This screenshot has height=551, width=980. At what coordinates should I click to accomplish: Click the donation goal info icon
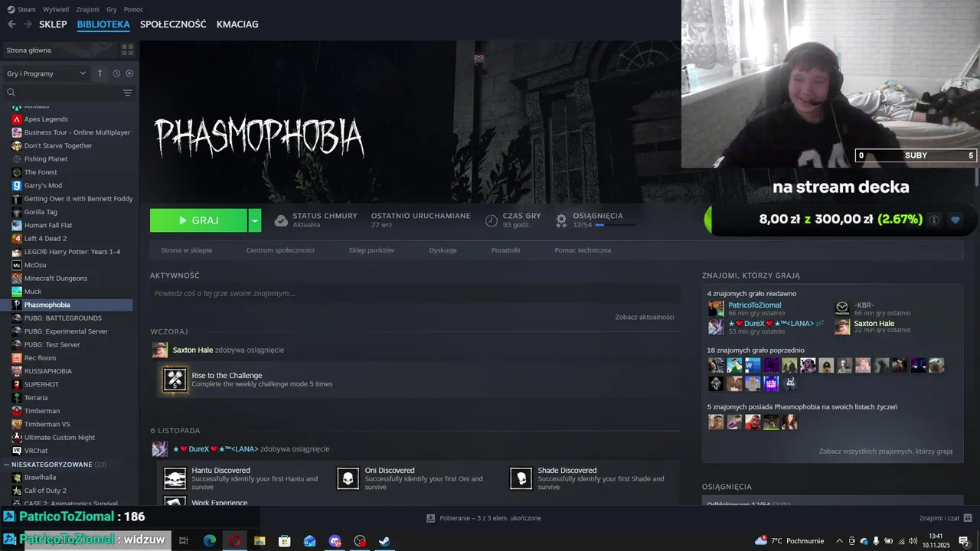coord(933,220)
